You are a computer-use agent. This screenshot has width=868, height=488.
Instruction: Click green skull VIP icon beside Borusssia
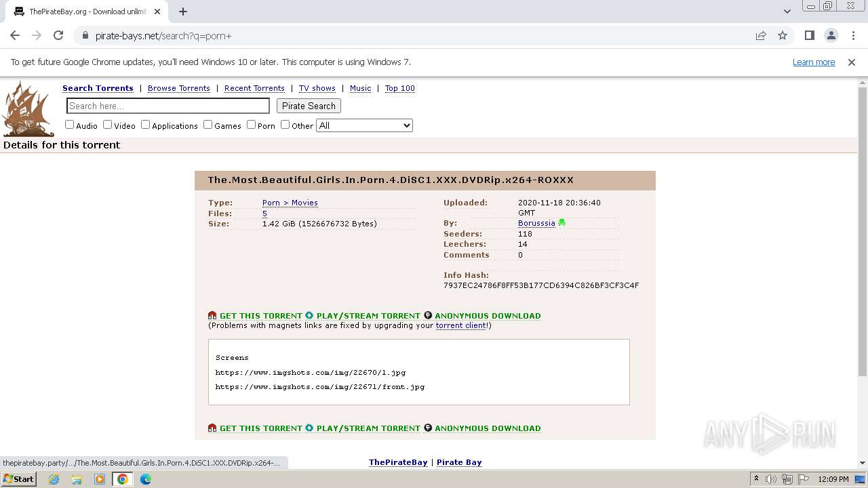tap(561, 223)
